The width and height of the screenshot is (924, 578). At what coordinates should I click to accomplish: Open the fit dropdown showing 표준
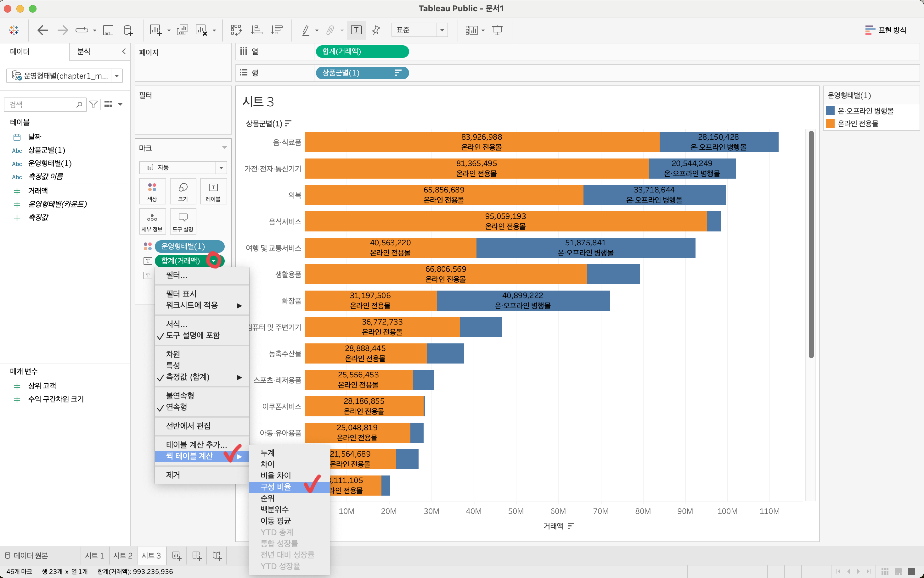click(x=419, y=30)
